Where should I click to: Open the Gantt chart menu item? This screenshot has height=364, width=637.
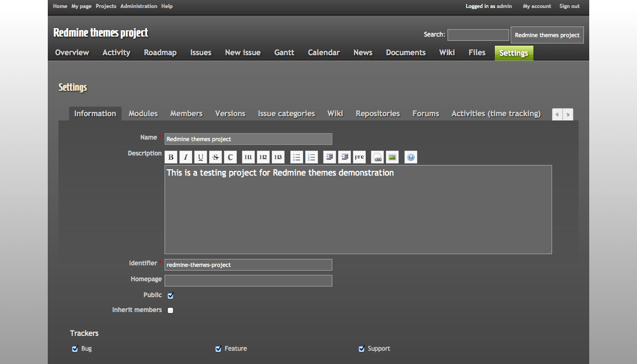(x=285, y=53)
